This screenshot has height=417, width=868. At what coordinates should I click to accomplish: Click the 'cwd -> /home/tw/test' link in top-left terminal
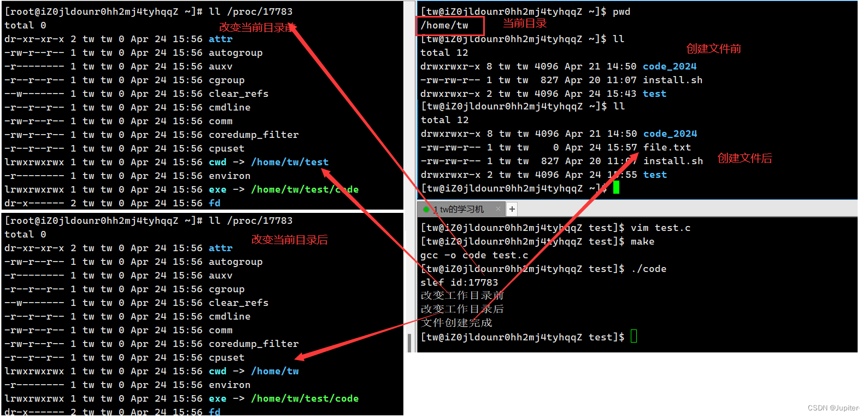268,162
